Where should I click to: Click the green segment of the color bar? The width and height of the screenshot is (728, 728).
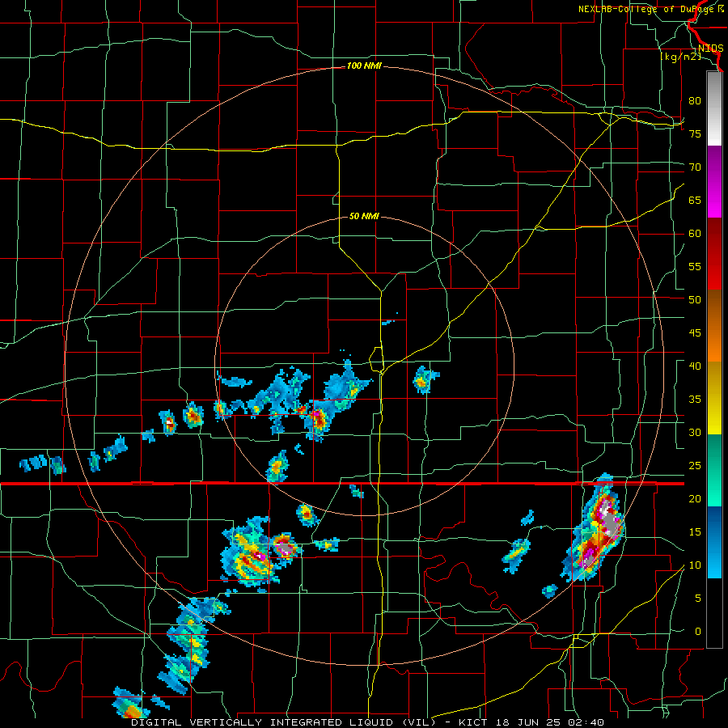pyautogui.click(x=714, y=470)
